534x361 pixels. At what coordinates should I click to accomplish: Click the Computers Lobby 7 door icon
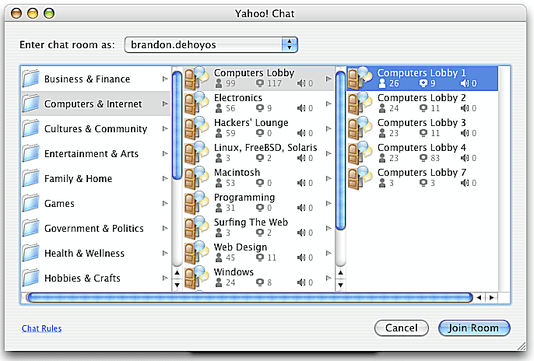pyautogui.click(x=360, y=178)
